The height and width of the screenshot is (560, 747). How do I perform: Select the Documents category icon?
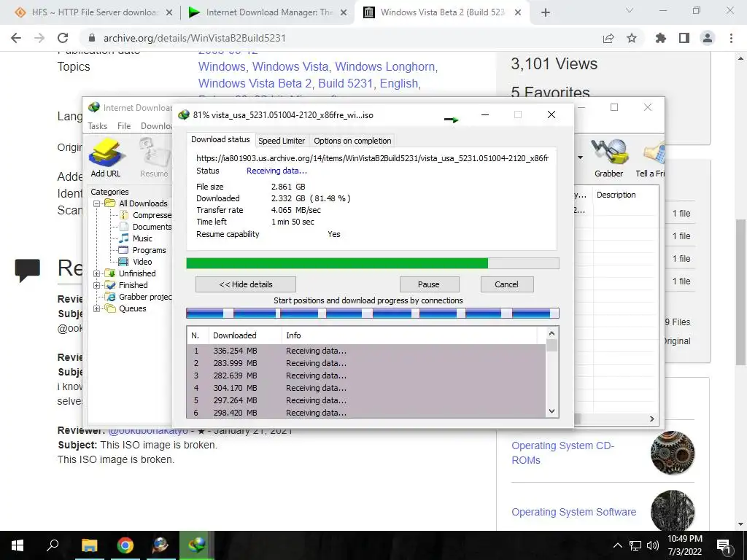(x=124, y=227)
